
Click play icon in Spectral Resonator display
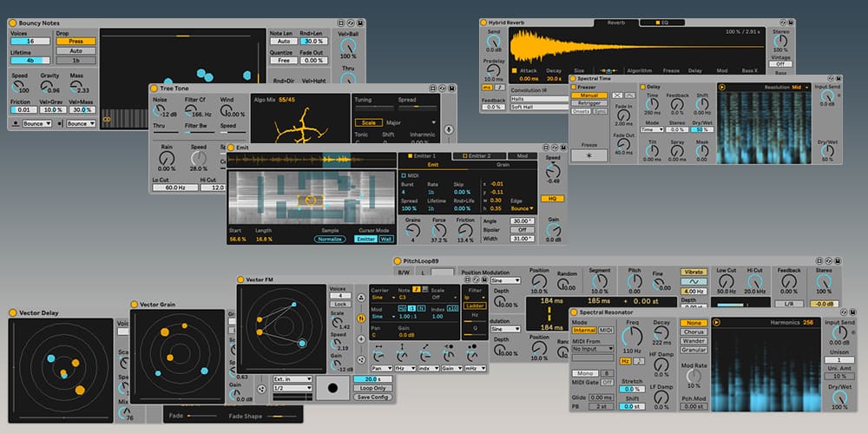[x=716, y=322]
